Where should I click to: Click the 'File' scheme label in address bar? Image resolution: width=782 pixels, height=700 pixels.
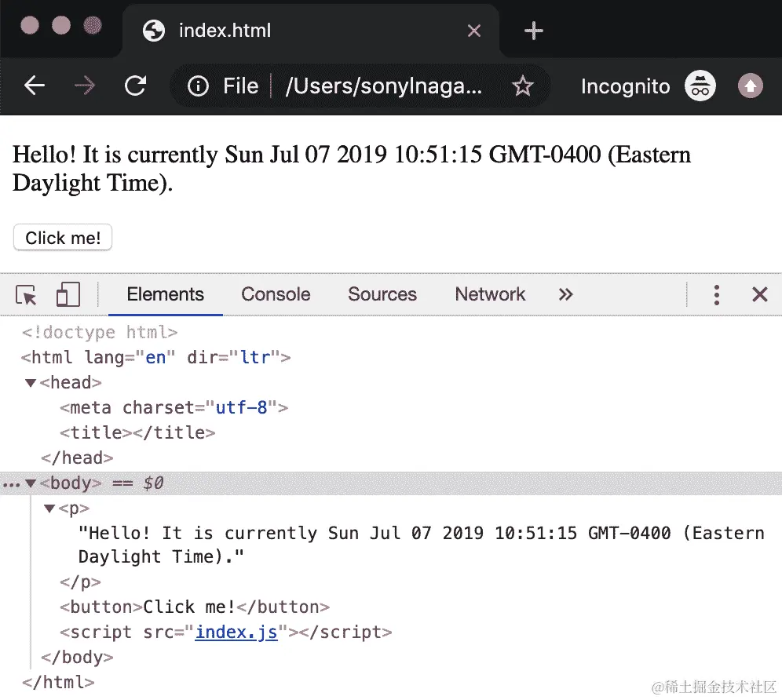coord(240,86)
